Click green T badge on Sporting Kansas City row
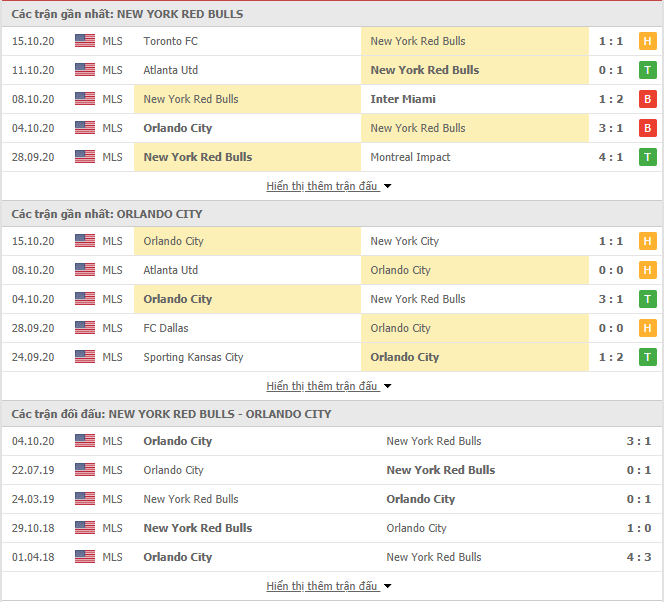Viewport: 664px width, 602px height. pos(647,357)
